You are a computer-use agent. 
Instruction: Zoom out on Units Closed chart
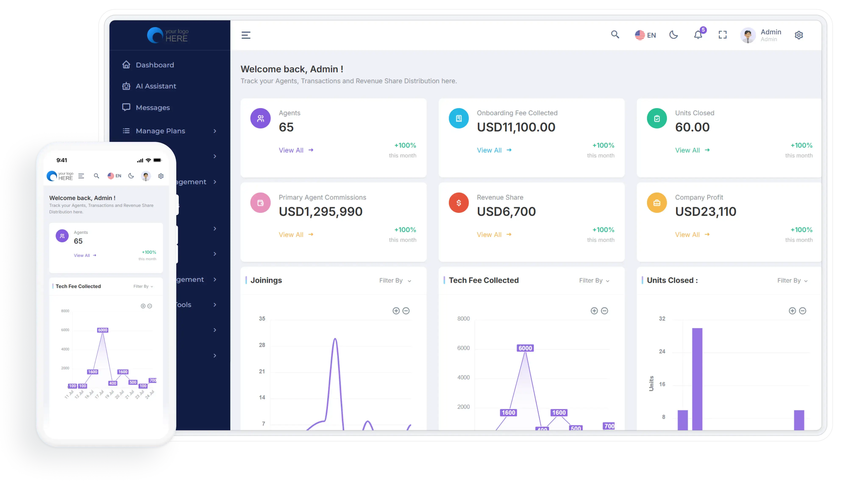803,311
